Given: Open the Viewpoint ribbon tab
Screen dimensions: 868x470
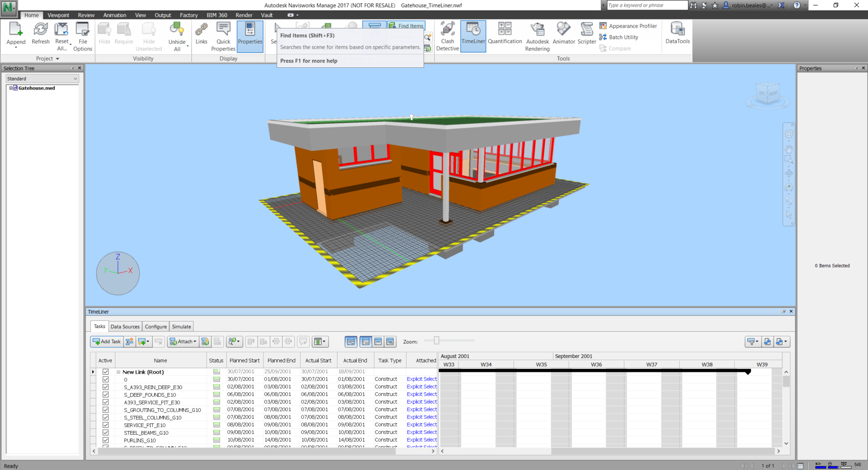Looking at the screenshot, I should [x=58, y=15].
